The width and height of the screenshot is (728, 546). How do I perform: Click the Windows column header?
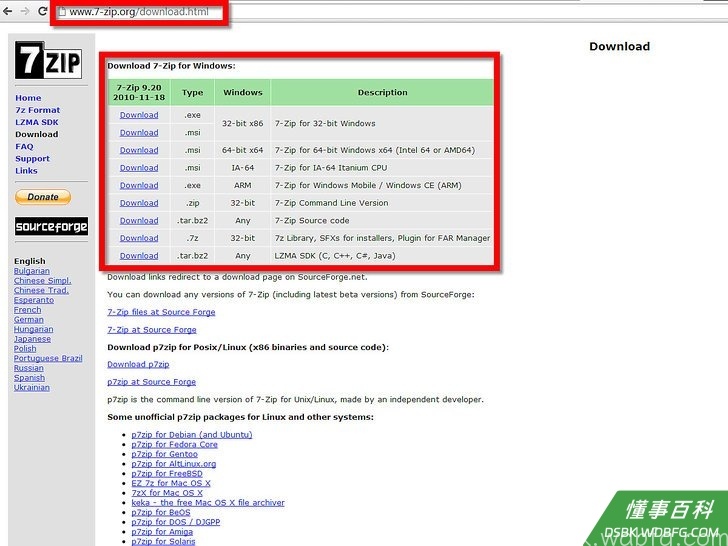pyautogui.click(x=242, y=92)
